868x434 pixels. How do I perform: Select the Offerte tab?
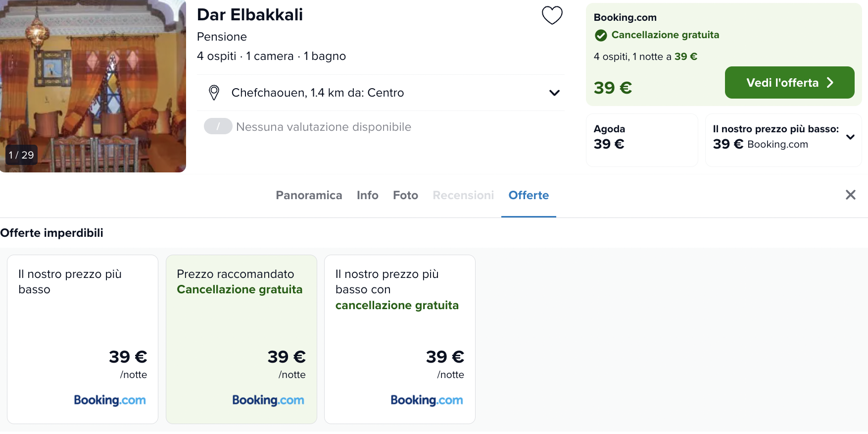tap(529, 195)
